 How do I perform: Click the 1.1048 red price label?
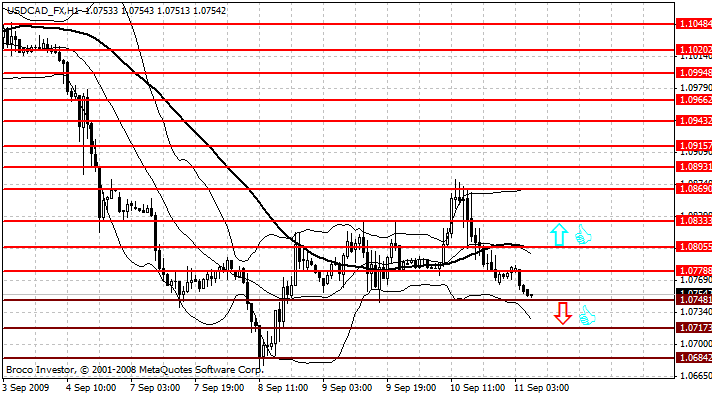694,24
